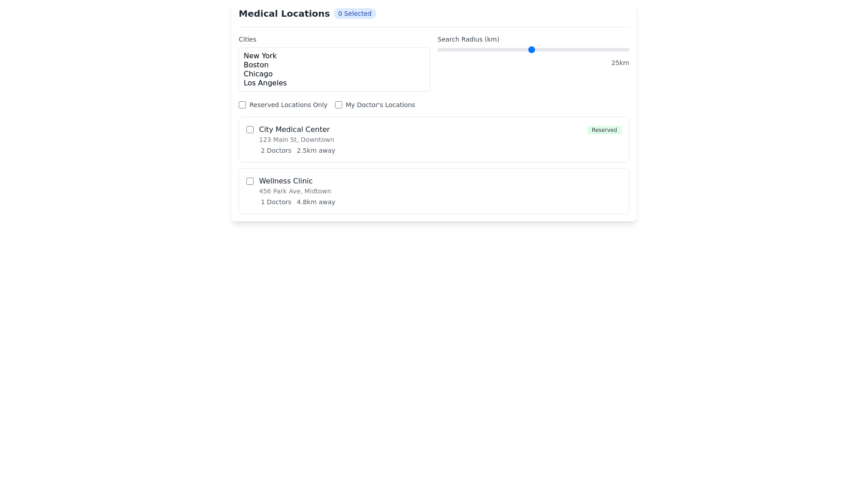Click the 123 Main St address
Image resolution: width=868 pixels, height=488 pixels.
tap(297, 140)
